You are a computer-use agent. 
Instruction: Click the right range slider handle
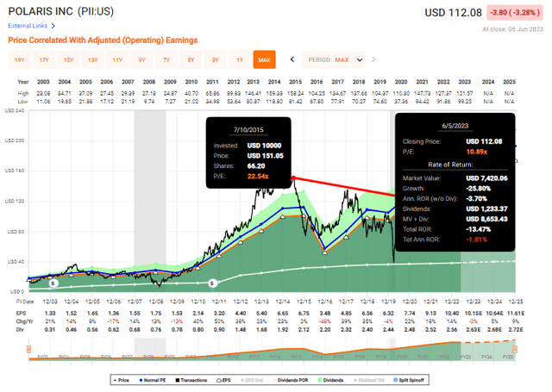click(x=515, y=349)
